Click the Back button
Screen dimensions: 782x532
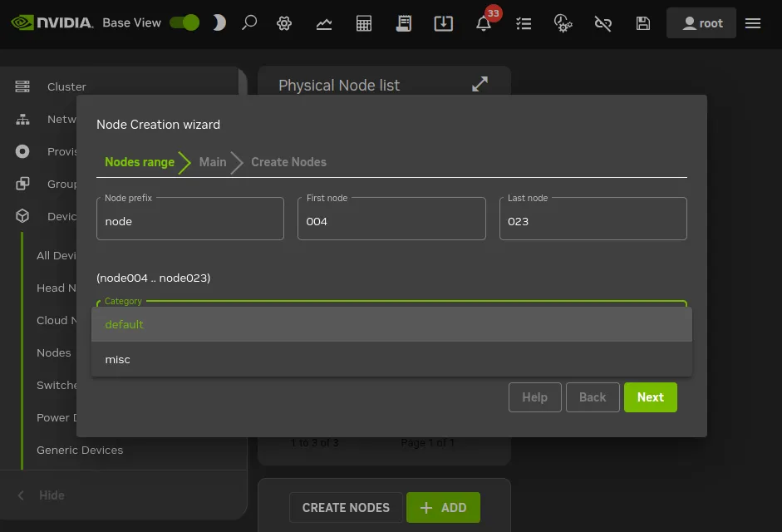(593, 397)
